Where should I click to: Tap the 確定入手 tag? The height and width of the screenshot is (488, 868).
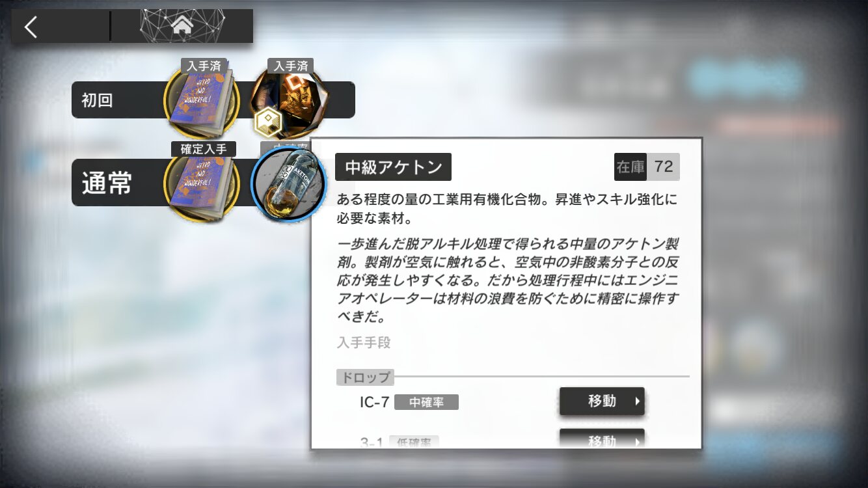pos(204,149)
